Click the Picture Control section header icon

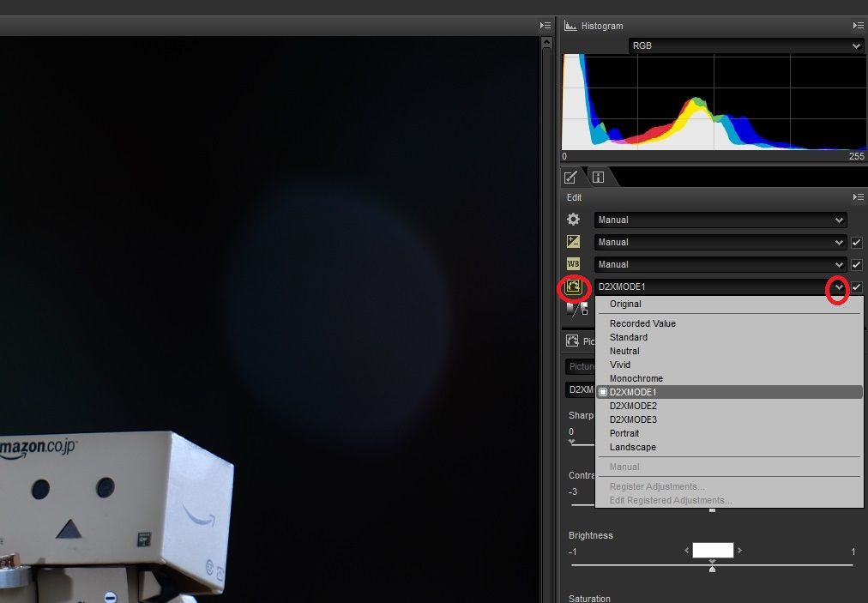coord(572,341)
